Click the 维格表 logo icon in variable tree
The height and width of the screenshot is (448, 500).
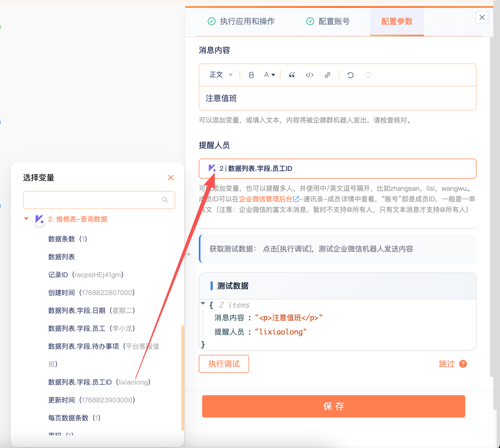tap(39, 219)
